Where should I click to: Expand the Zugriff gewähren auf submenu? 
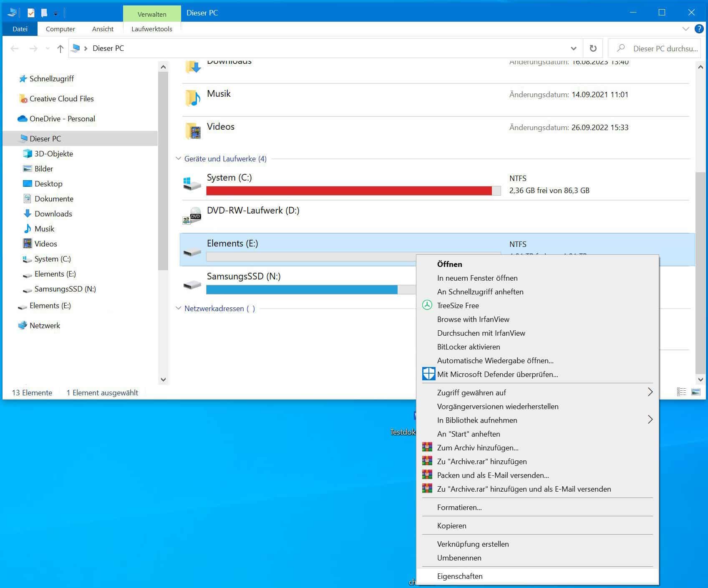pos(650,392)
